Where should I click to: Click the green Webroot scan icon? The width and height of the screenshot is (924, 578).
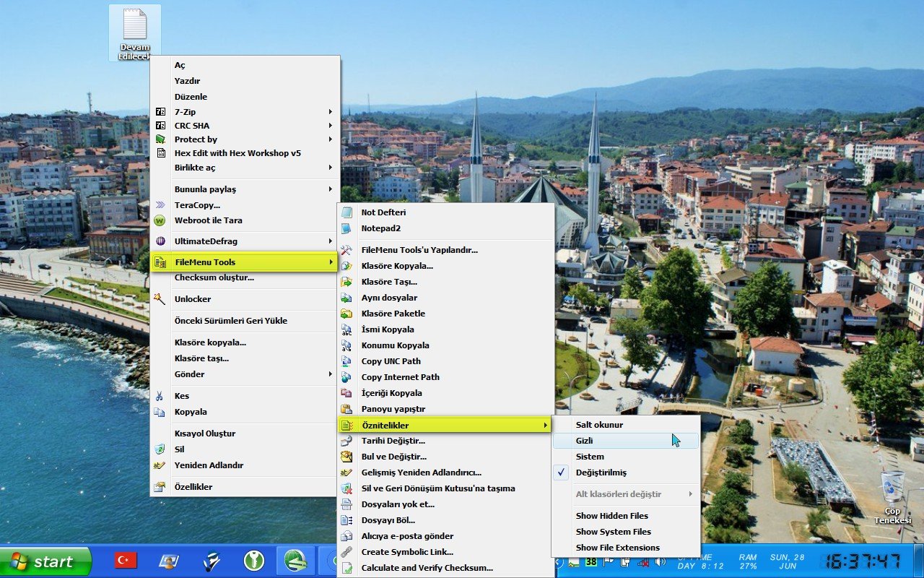(x=160, y=220)
